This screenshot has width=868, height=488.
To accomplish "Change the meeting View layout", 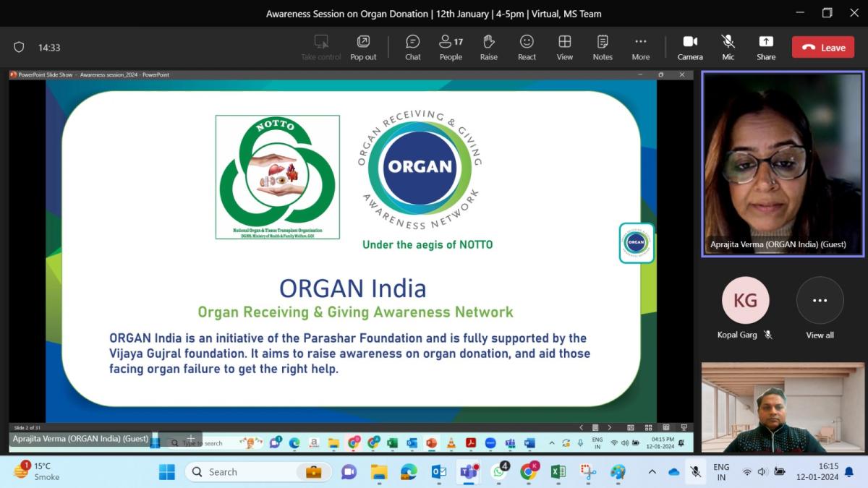I will [564, 47].
